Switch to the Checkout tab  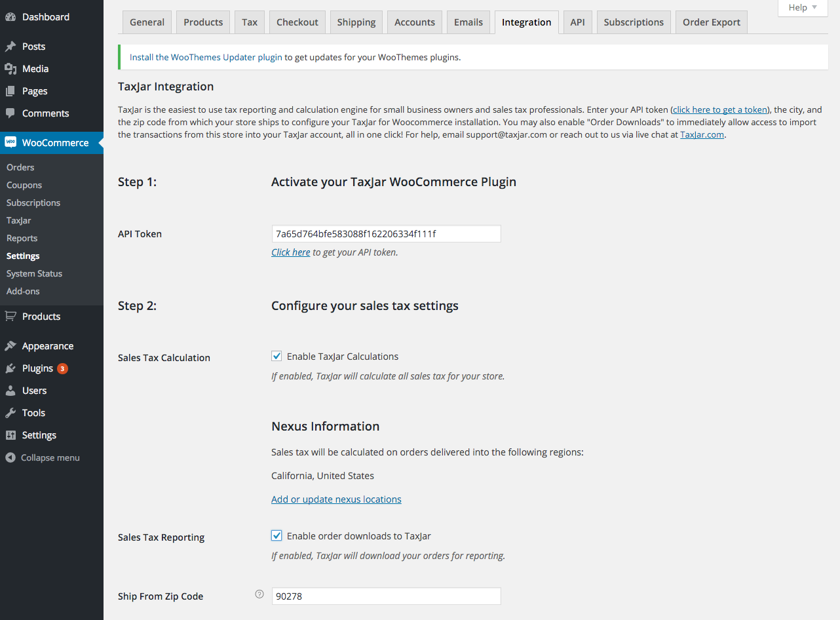pyautogui.click(x=297, y=22)
